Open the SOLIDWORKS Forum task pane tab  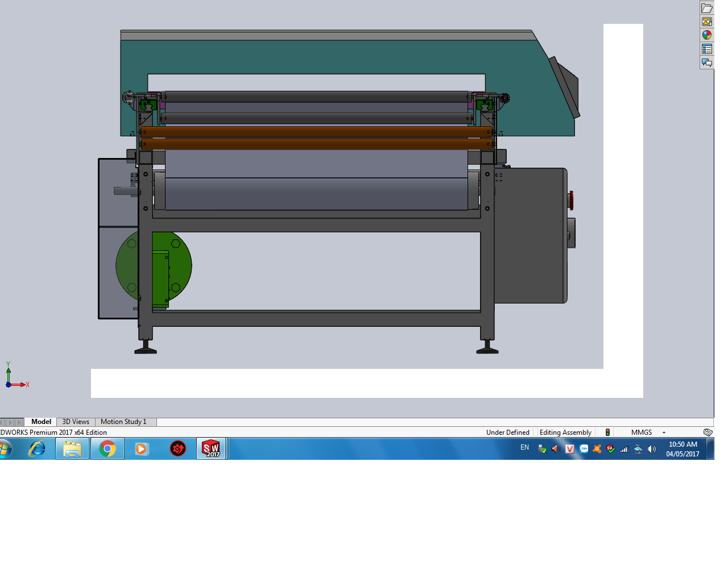click(x=707, y=63)
